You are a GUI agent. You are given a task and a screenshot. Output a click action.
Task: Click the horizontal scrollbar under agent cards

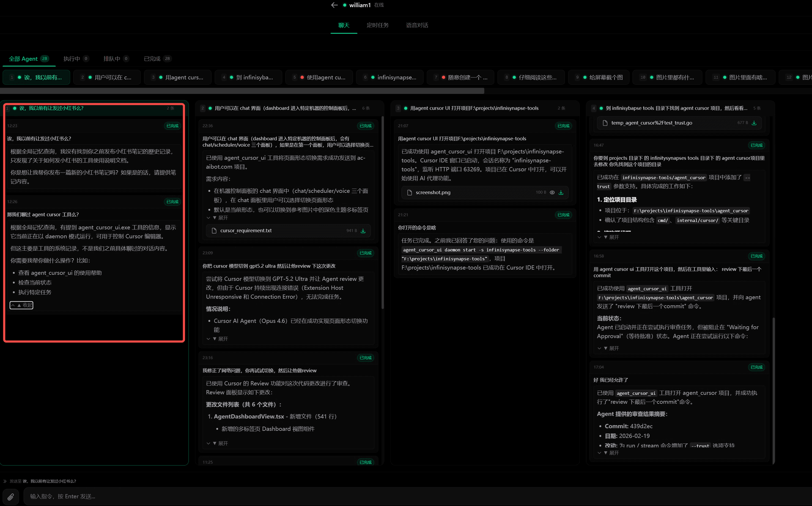243,89
